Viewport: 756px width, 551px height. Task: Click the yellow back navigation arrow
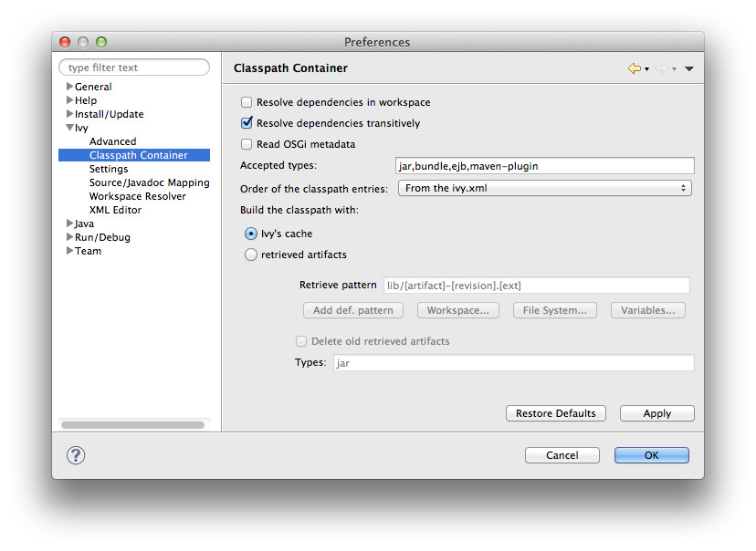click(x=634, y=68)
